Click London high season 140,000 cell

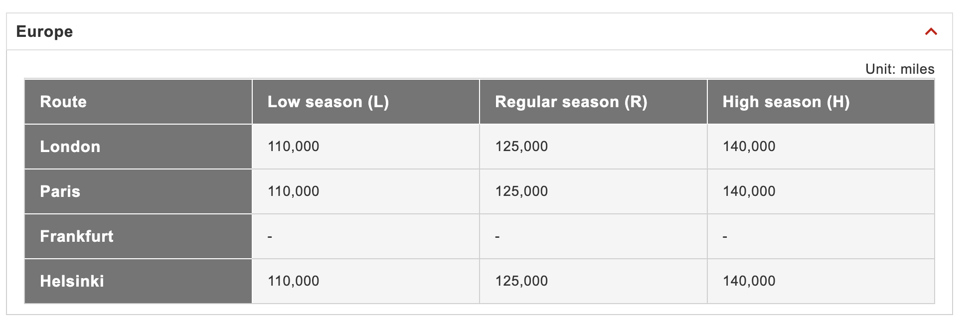749,147
